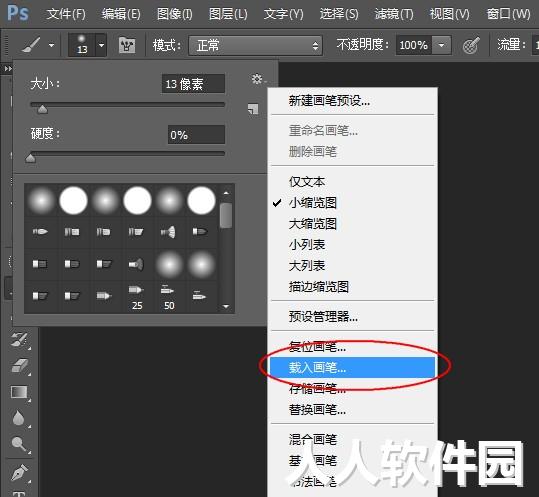Screen dimensions: 539x497
Task: Expand the toolbar double-arrow
Action: 7,69
